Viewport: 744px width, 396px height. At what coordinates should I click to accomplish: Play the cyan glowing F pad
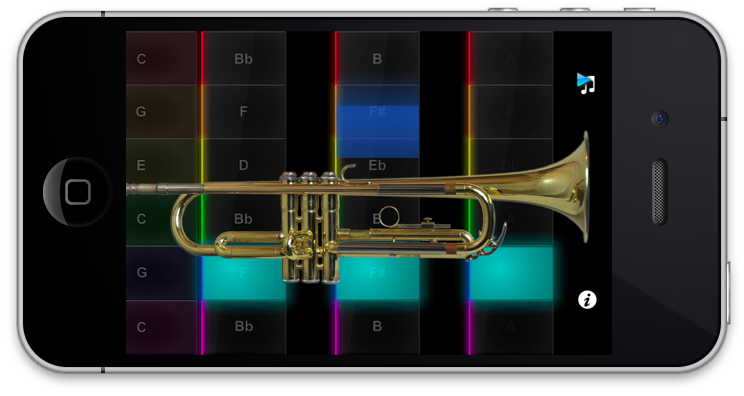coord(244,273)
